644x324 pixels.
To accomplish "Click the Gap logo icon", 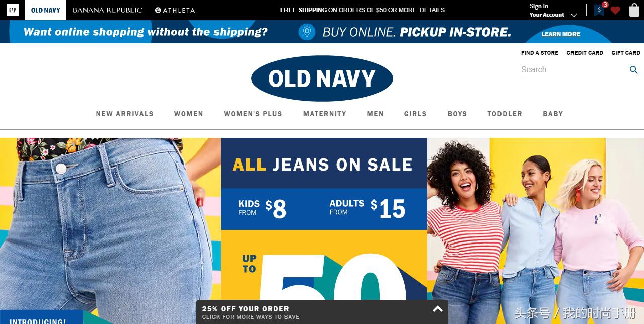I will click(x=13, y=10).
